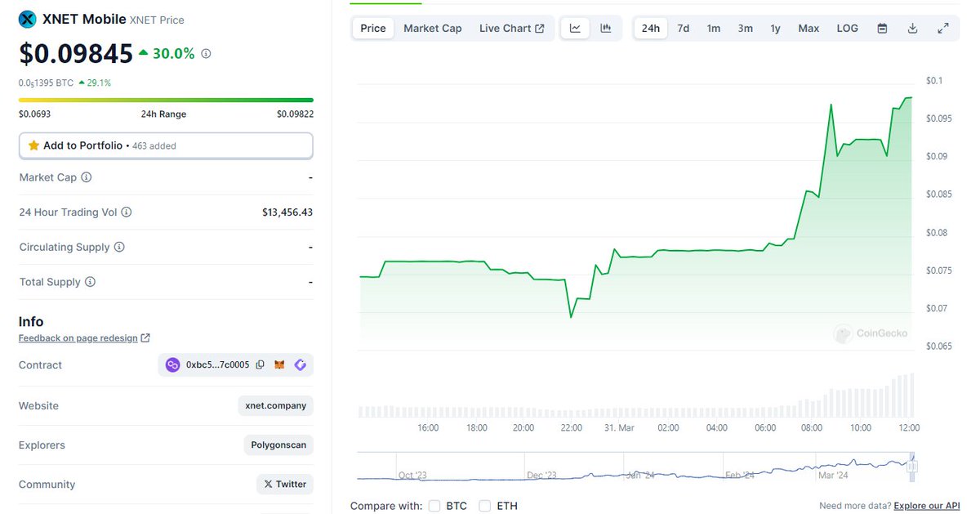Click the 24h Range price bar

pos(166,101)
